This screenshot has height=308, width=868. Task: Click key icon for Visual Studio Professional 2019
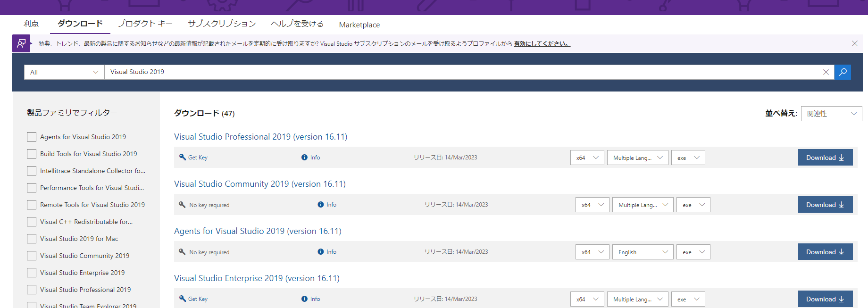183,157
